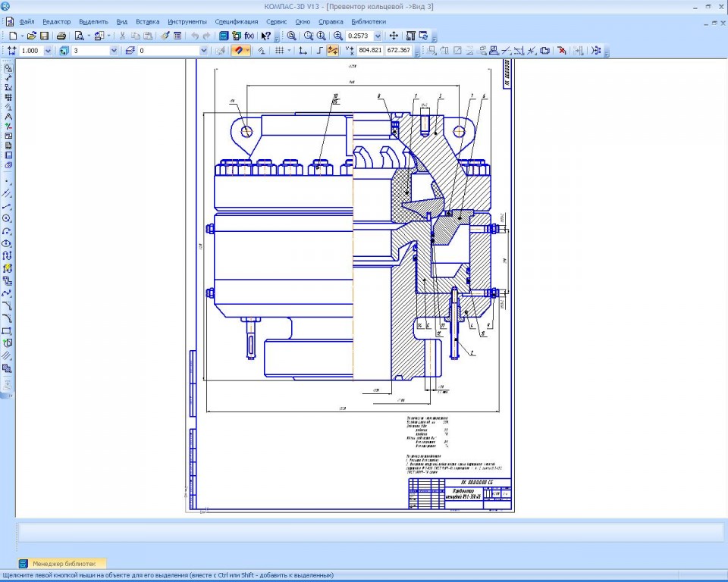Viewport: 728px width, 582px height.
Task: Select the Circle tool in left toolbar
Action: (x=7, y=218)
